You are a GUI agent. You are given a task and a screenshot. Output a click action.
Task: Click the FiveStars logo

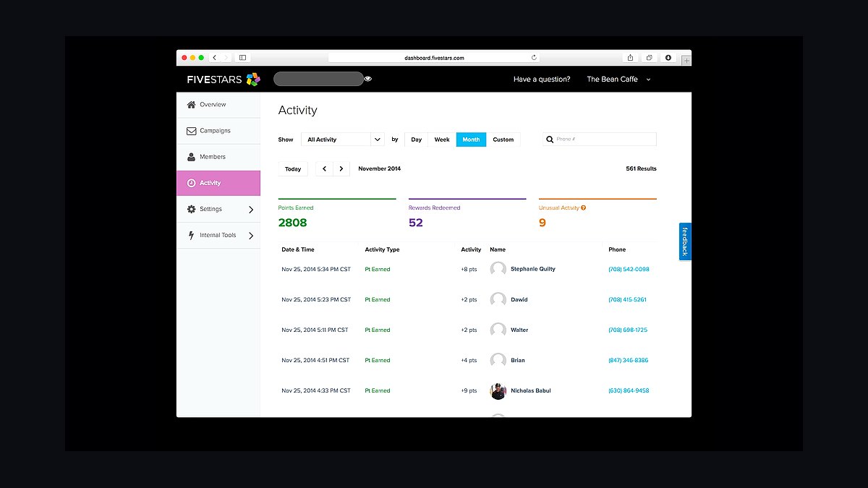tap(223, 80)
